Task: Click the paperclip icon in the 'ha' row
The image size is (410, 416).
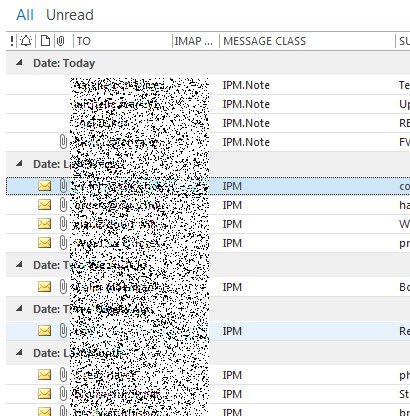Action: (x=63, y=205)
